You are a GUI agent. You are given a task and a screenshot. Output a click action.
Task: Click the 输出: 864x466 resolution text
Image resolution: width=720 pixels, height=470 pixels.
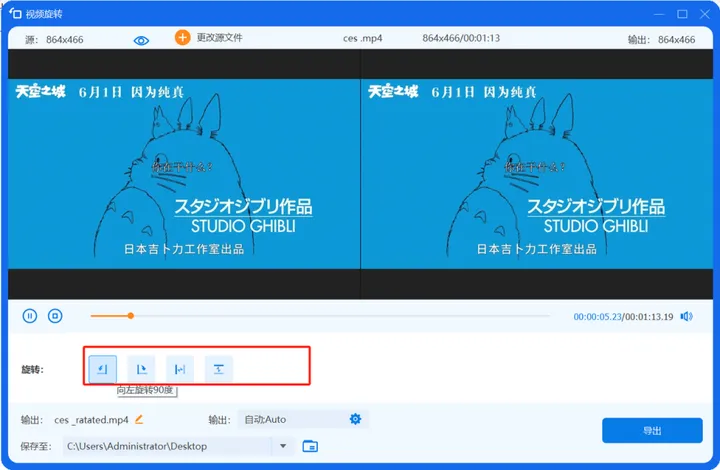click(x=661, y=40)
